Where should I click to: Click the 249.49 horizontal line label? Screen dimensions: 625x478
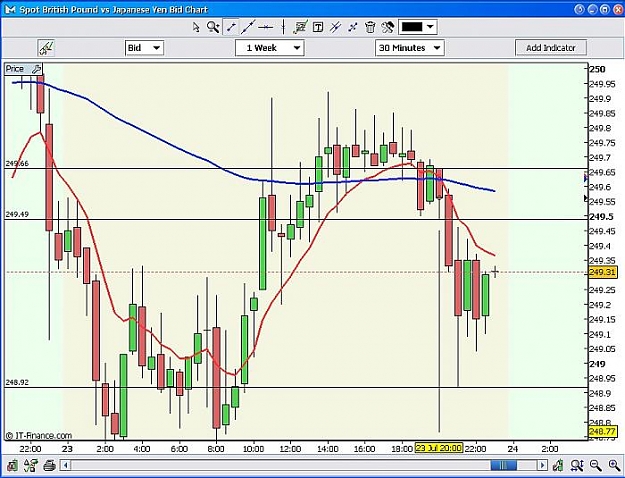(x=17, y=214)
